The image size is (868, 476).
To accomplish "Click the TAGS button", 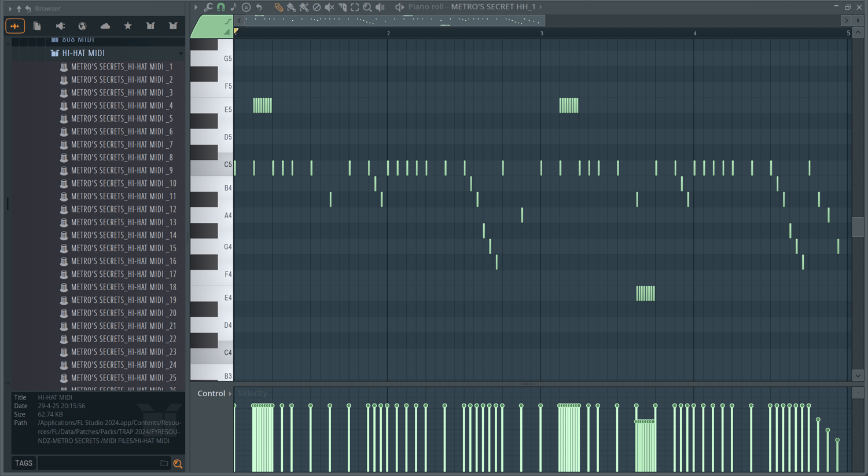I will click(x=24, y=463).
